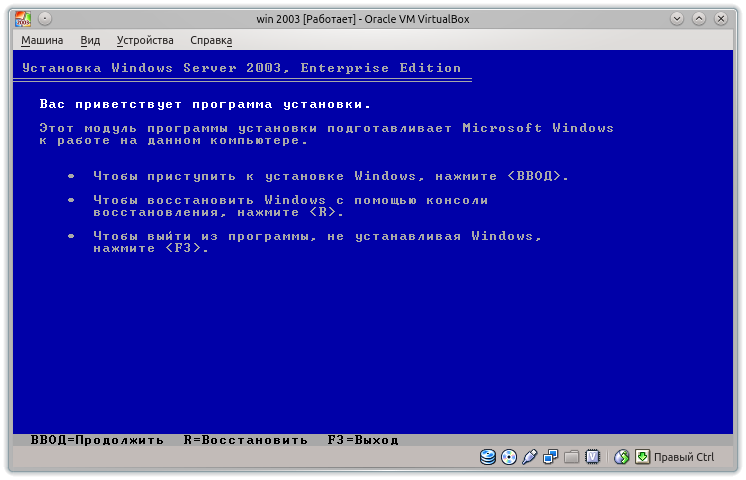746x480 pixels.
Task: Click the keyboard capture green arrow icon
Action: (642, 457)
